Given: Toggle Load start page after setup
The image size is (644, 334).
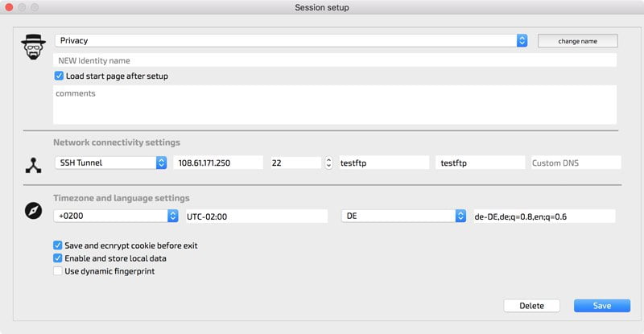Looking at the screenshot, I should coord(59,76).
